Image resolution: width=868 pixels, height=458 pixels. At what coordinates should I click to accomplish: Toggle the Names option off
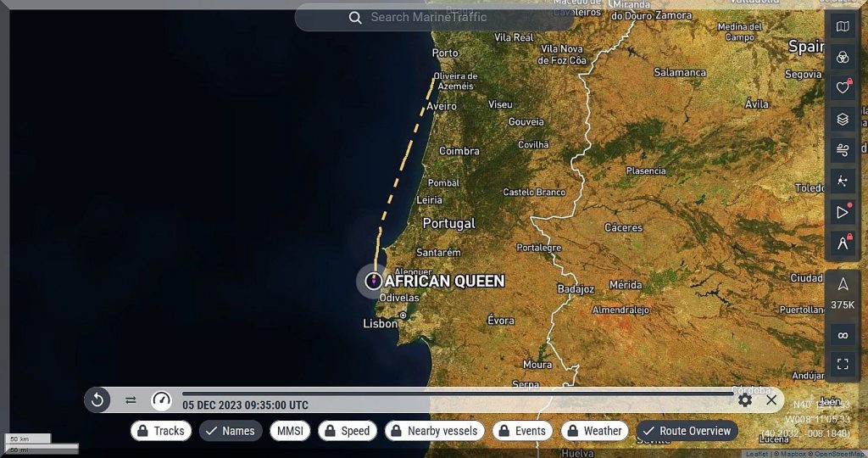pos(231,431)
